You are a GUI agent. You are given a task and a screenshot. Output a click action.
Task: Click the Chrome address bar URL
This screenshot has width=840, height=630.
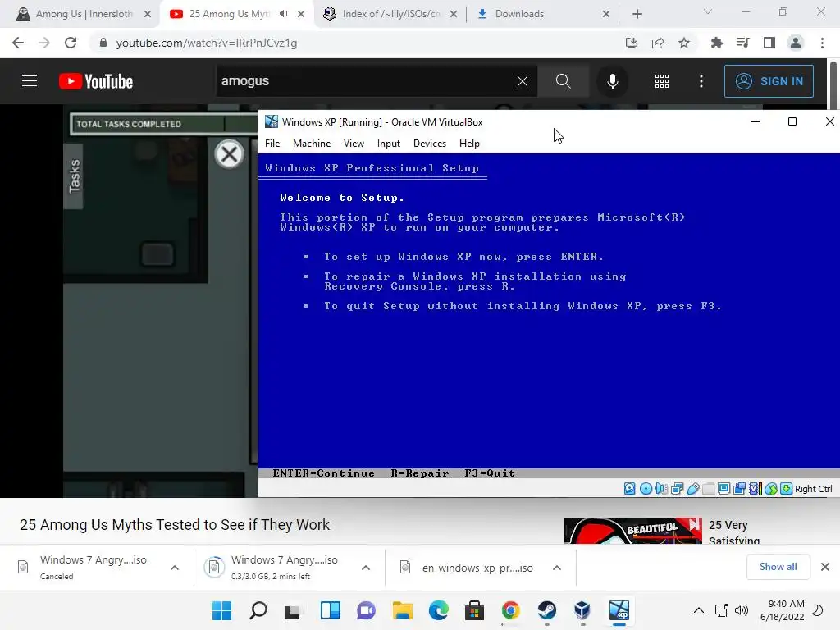206,43
